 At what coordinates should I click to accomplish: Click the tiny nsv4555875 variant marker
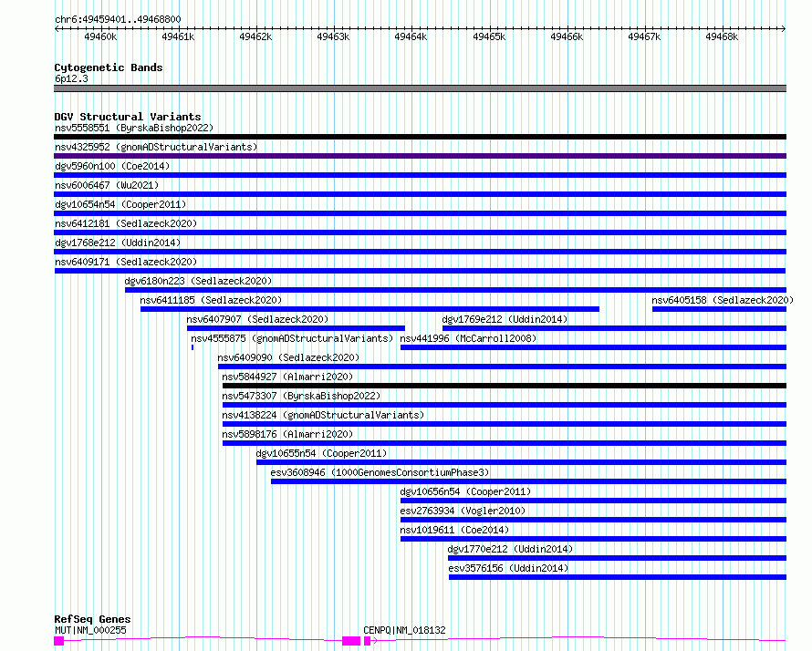[x=193, y=347]
